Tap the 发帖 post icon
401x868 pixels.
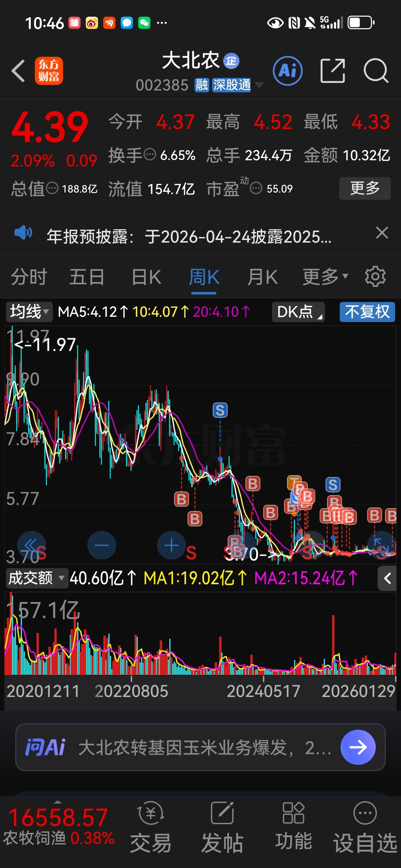pyautogui.click(x=222, y=827)
